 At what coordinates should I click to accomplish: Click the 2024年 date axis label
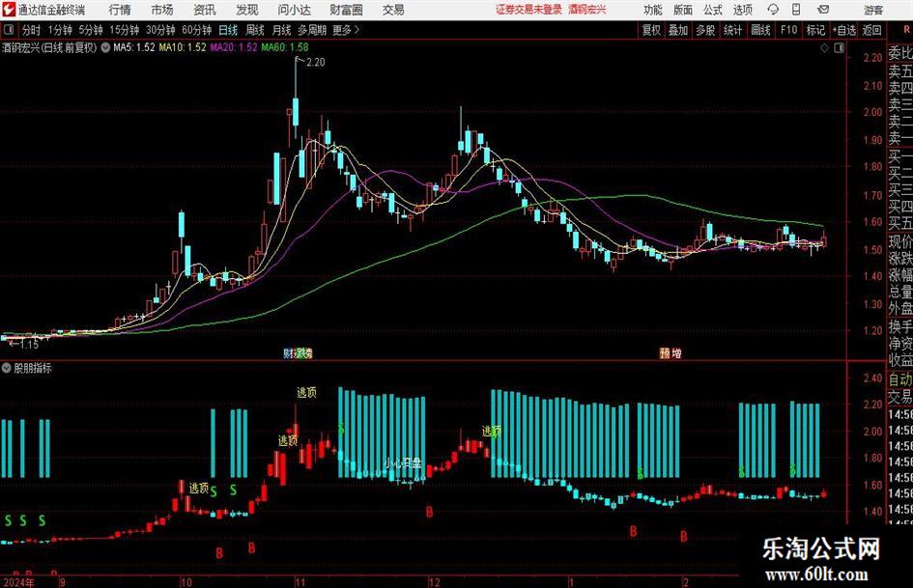[x=18, y=582]
